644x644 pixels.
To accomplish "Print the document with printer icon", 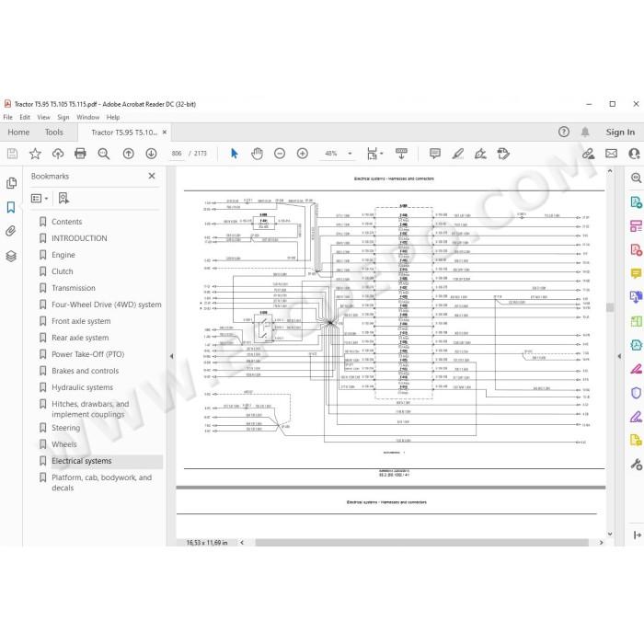I will point(80,154).
